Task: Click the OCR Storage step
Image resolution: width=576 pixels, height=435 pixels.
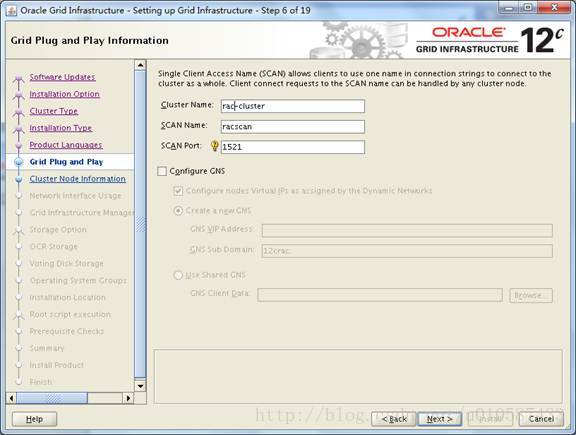Action: click(54, 247)
